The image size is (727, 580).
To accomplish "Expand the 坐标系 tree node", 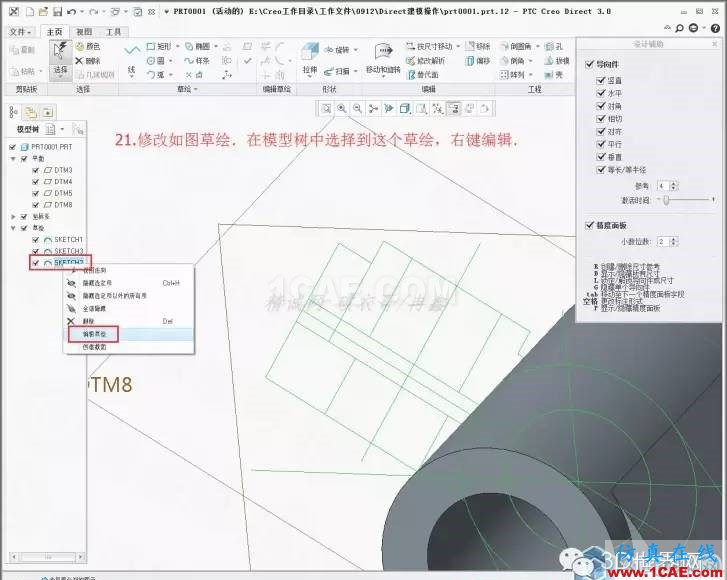I will pyautogui.click(x=13, y=217).
